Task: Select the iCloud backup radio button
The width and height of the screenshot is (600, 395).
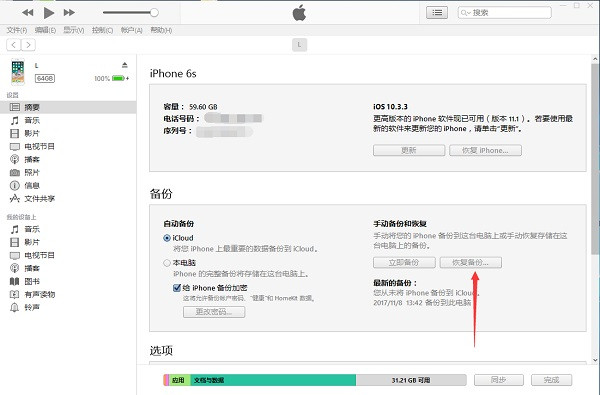Action: click(167, 238)
